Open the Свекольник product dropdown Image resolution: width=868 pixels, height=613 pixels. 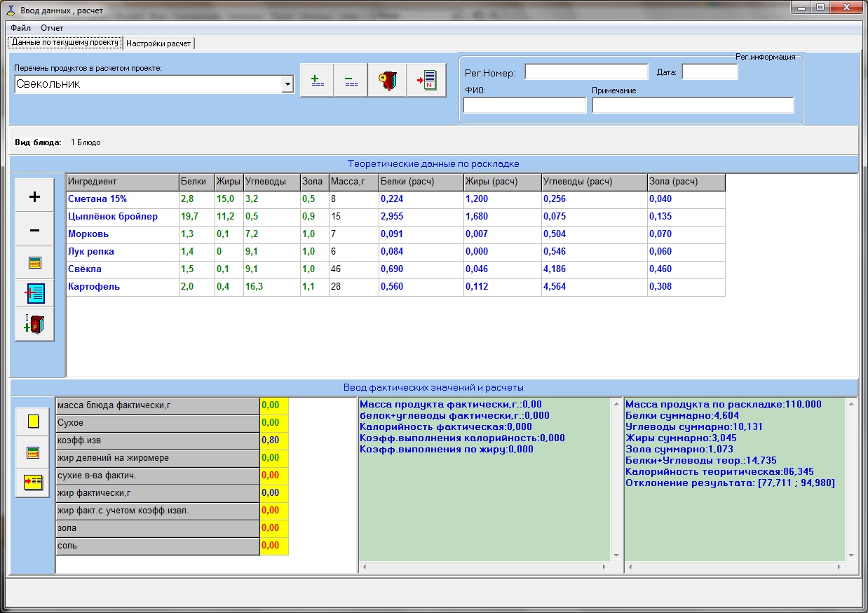[287, 84]
